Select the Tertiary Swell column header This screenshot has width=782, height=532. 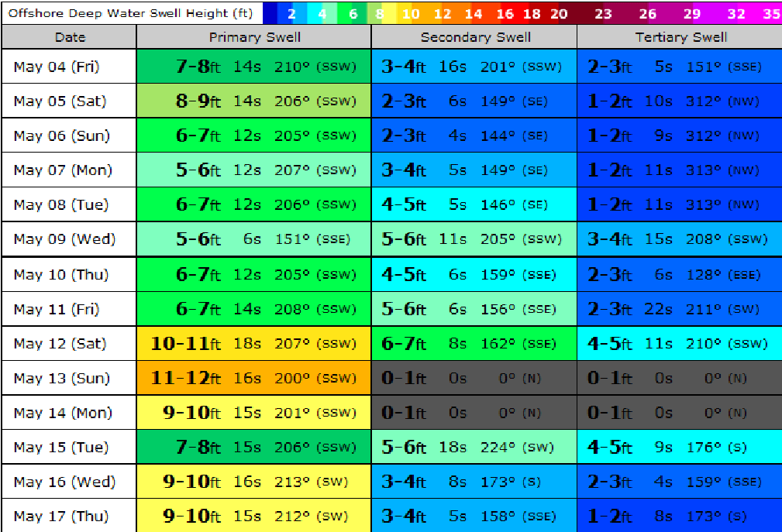pos(680,37)
